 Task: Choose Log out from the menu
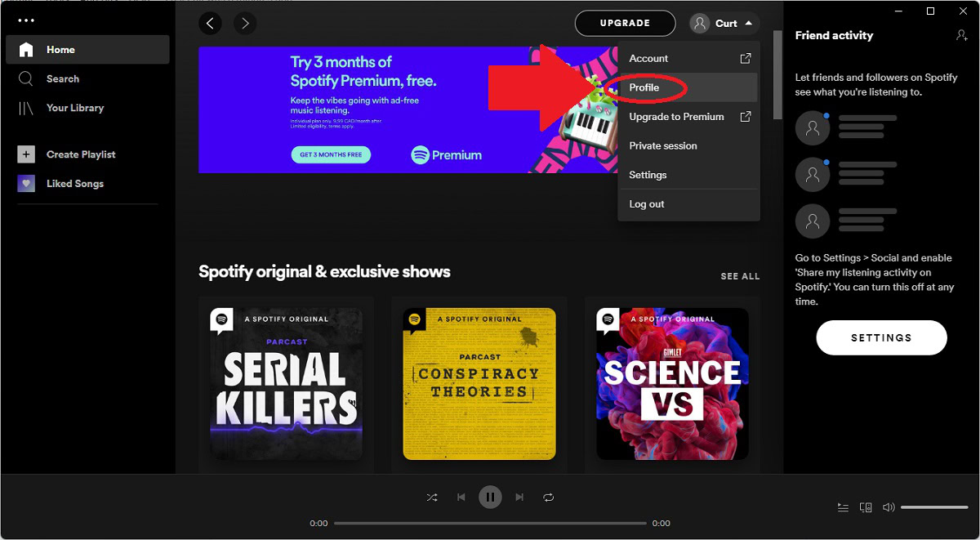[689, 204]
